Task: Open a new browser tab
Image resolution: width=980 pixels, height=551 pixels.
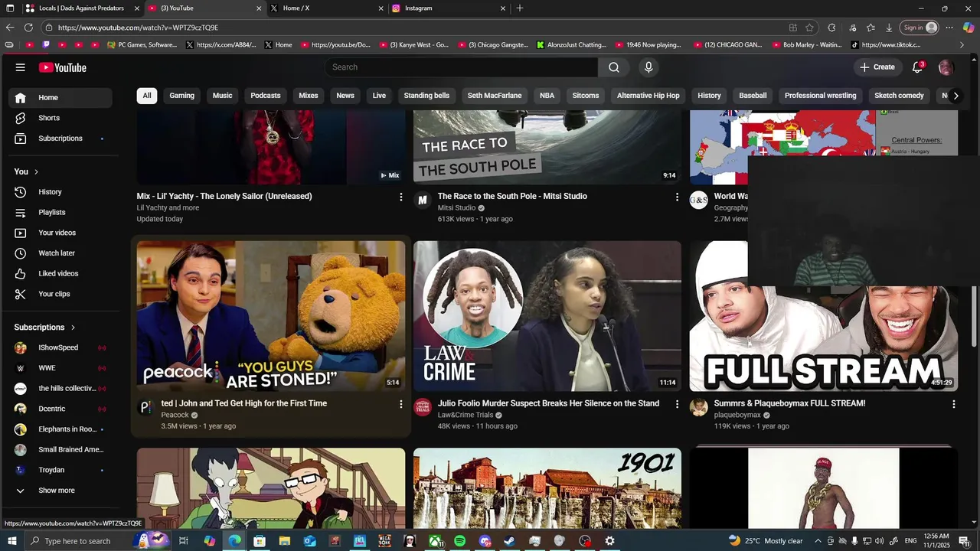Action: tap(520, 8)
